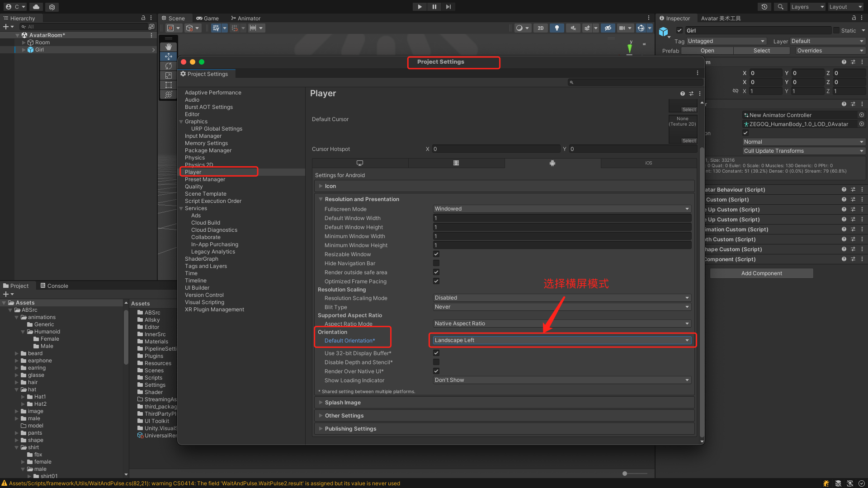Open Default Orientation dropdown
868x488 pixels.
[x=561, y=340]
